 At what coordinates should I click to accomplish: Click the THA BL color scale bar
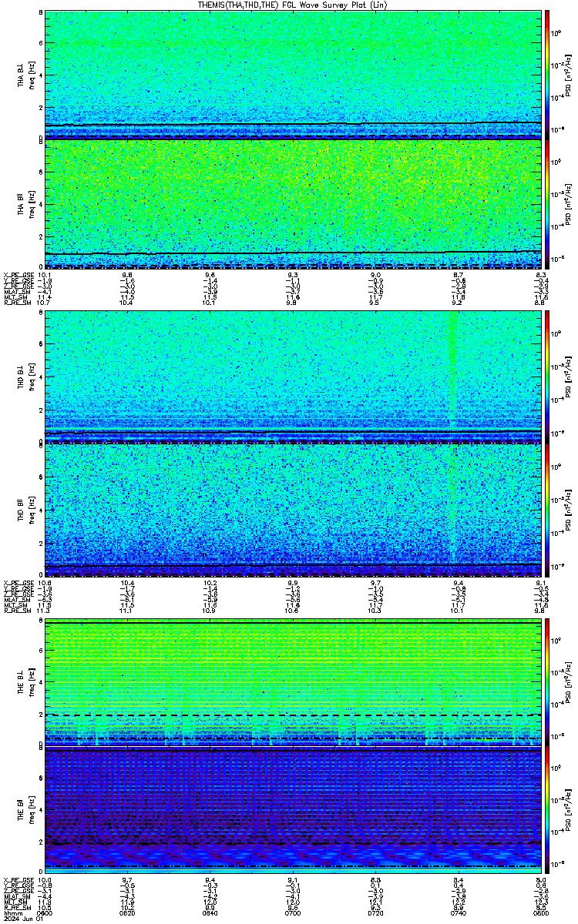click(548, 74)
